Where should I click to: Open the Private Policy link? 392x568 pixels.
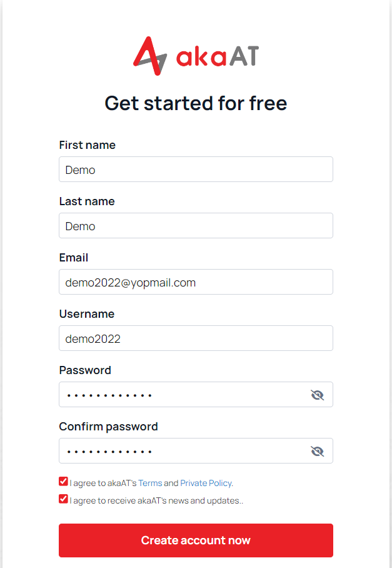pyautogui.click(x=206, y=483)
